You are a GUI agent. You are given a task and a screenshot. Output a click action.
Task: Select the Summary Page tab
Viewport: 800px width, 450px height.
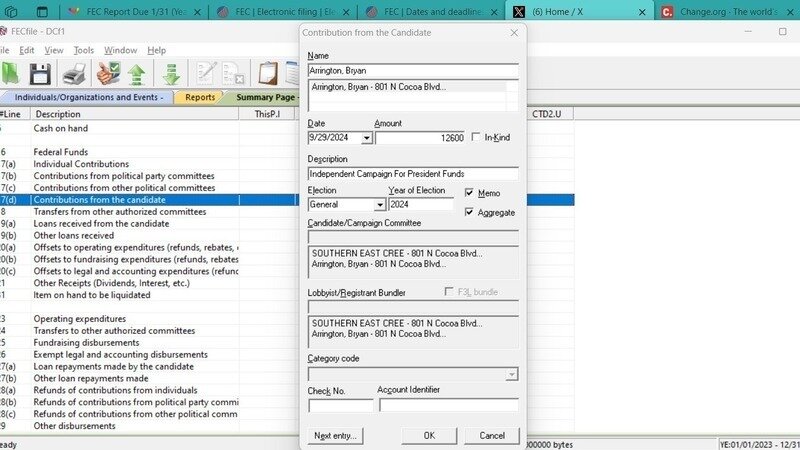[263, 97]
